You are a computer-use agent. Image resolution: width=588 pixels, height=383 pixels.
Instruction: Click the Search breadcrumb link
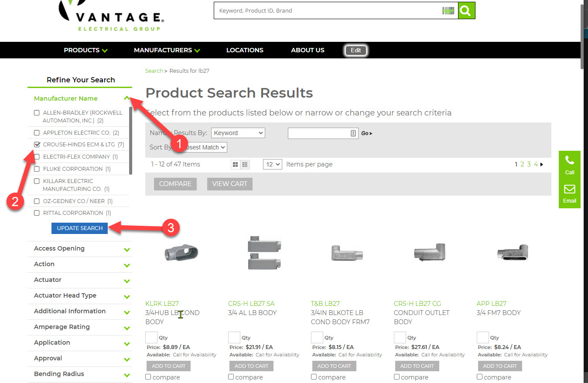pyautogui.click(x=154, y=71)
